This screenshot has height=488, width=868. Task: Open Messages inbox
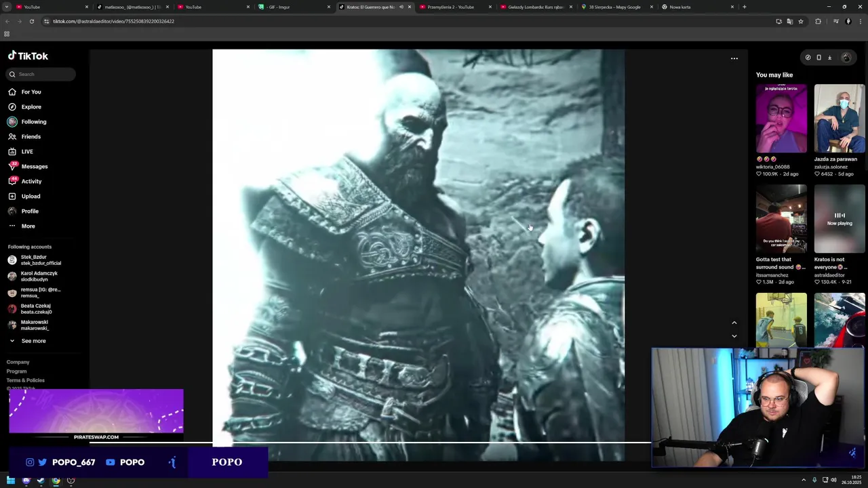coord(28,166)
